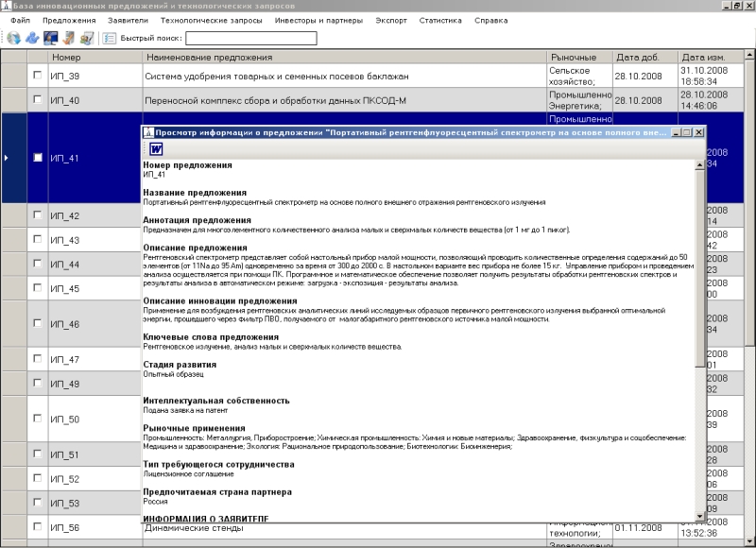Screen dimensions: 756x548
Task: Click the 'Сельское хозяйство;' market cell
Action: click(579, 76)
